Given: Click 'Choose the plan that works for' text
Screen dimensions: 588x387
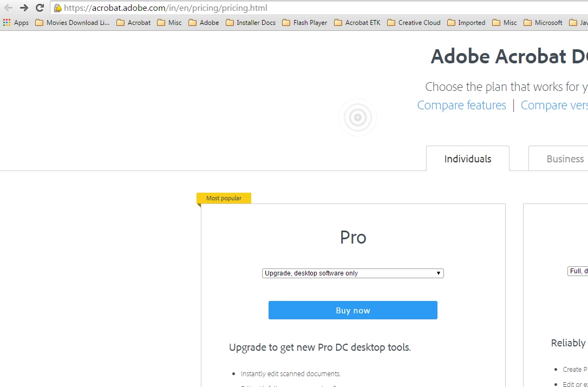Looking at the screenshot, I should tap(502, 87).
